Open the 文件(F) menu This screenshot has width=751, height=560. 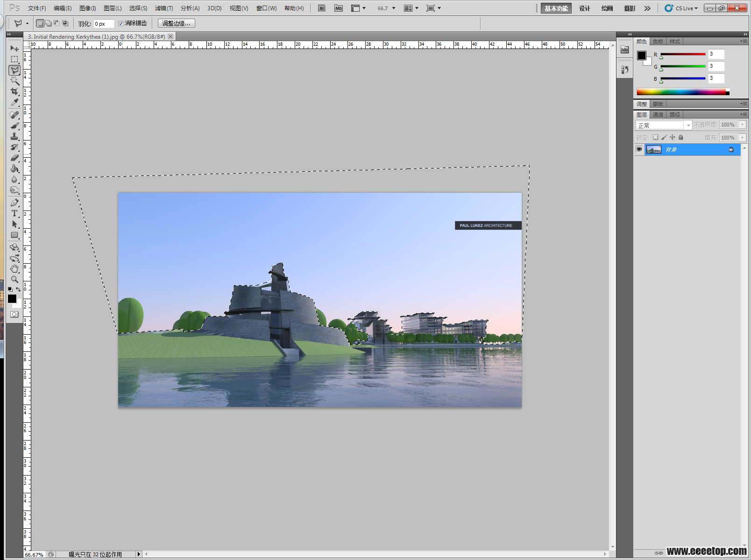37,8
